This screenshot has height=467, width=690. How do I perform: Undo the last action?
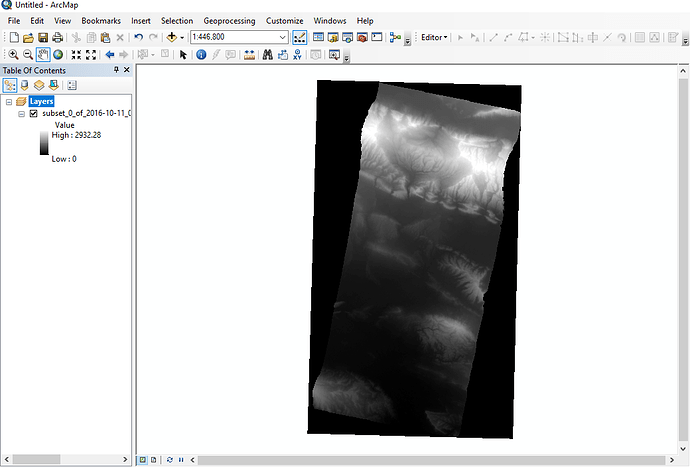(x=139, y=37)
